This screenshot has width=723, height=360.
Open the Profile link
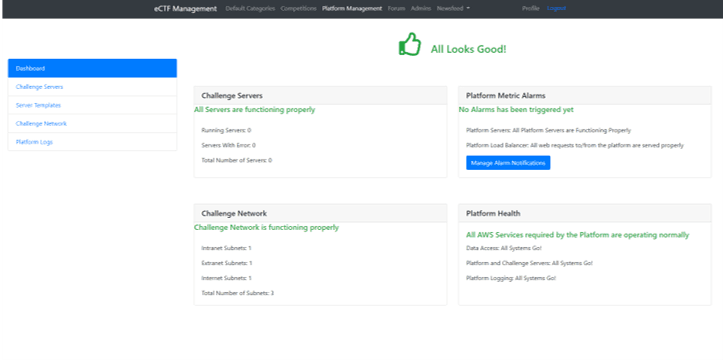pos(530,8)
